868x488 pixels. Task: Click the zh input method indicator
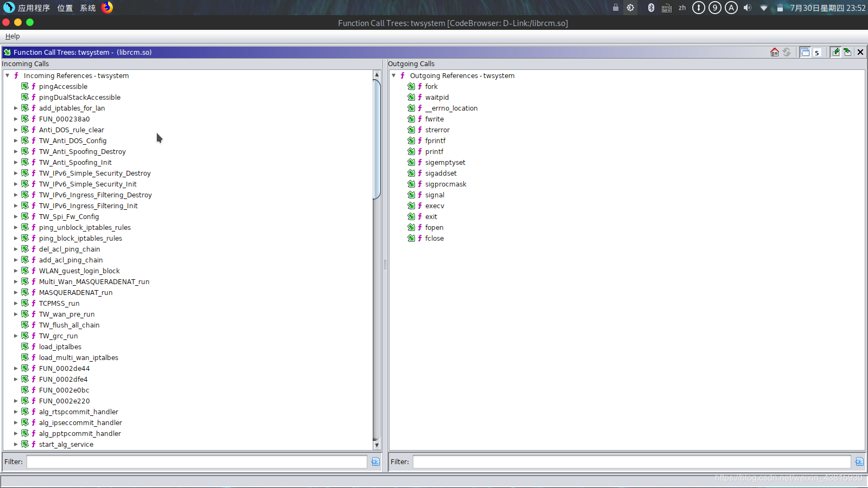pyautogui.click(x=682, y=8)
